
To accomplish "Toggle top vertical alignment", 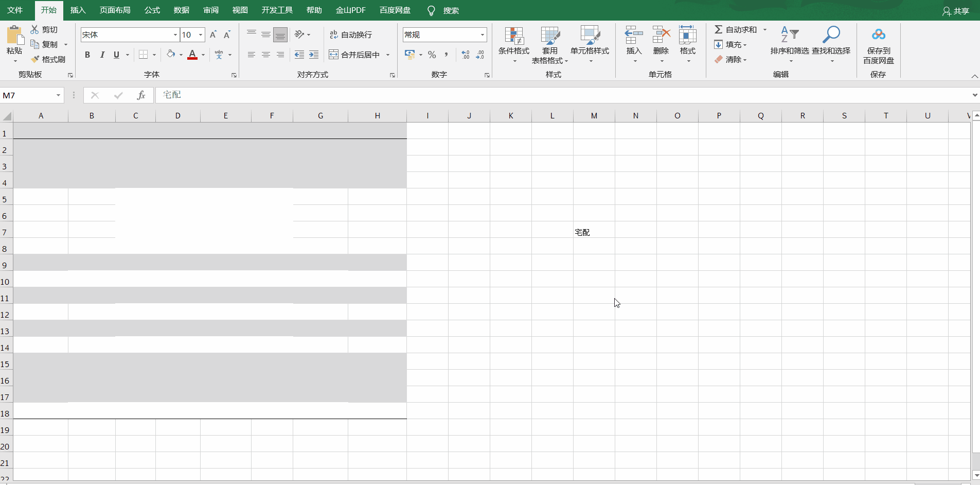I will click(x=252, y=34).
